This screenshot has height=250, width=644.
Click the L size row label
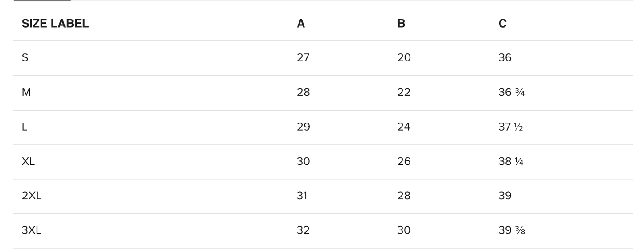click(x=25, y=127)
